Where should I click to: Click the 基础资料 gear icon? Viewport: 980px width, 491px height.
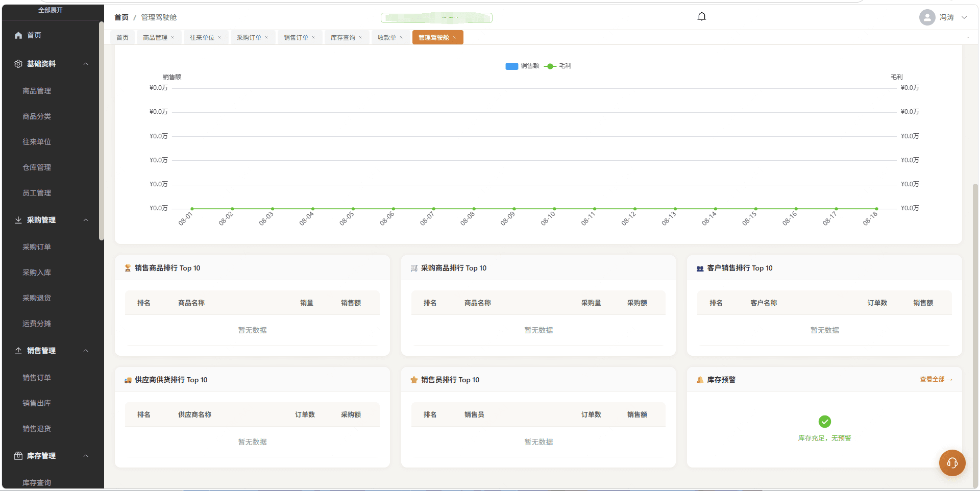(x=18, y=64)
